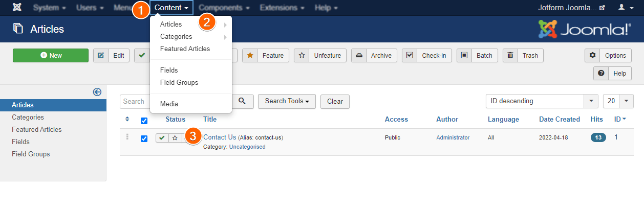
Task: Click the Trash toolbar button
Action: pos(523,56)
